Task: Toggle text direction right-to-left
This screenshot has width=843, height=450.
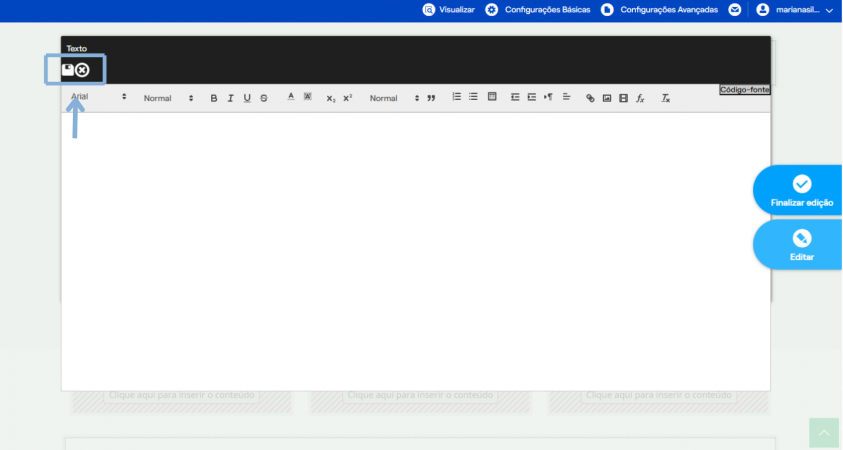Action: (x=548, y=97)
